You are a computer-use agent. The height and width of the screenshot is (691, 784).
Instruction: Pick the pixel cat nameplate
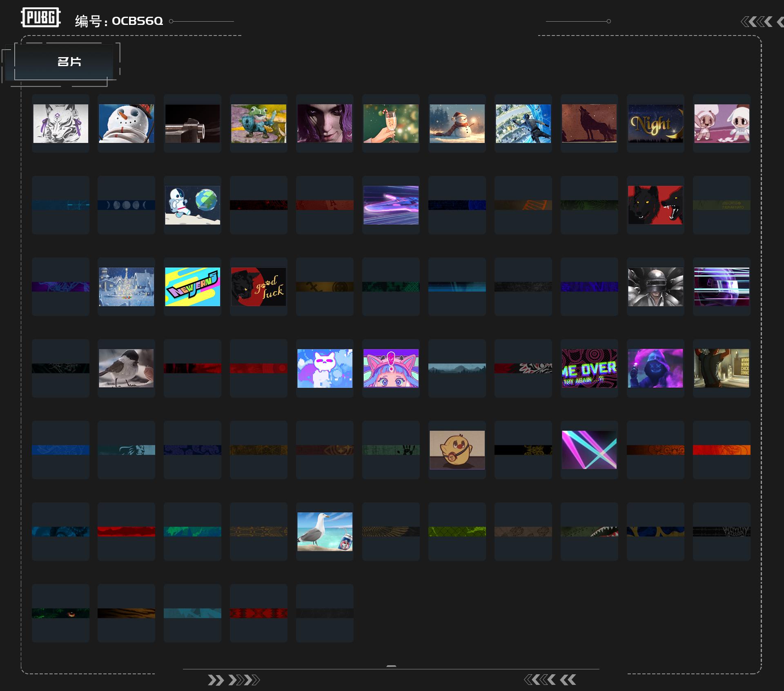tap(325, 368)
